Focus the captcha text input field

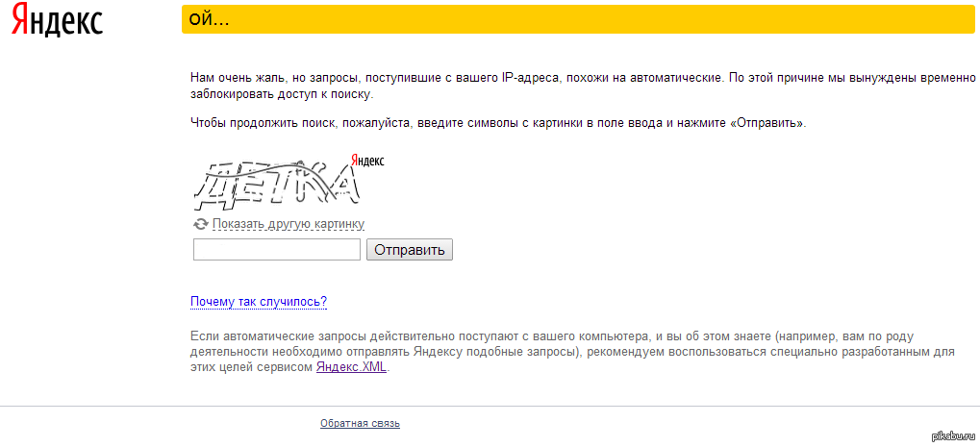277,250
